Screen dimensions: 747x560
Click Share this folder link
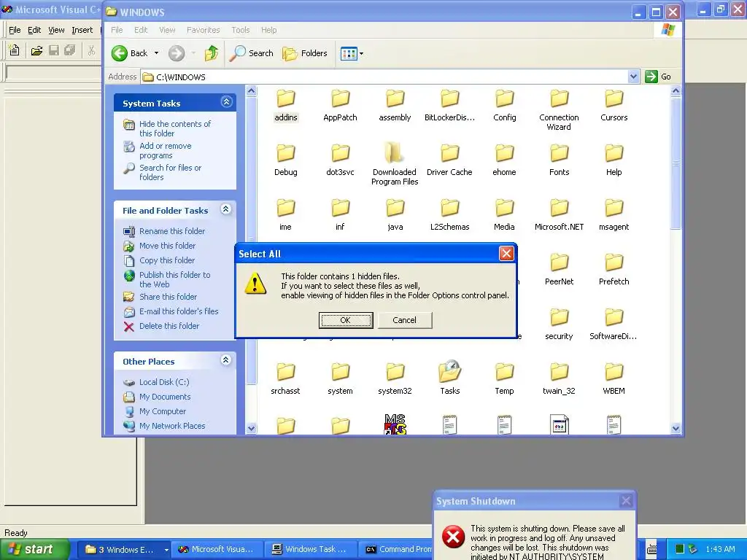click(x=168, y=297)
